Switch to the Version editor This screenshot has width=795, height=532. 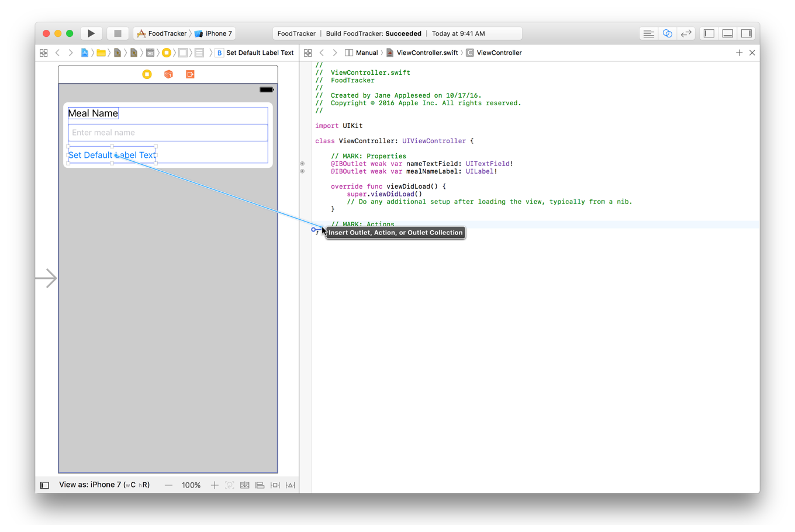(686, 33)
